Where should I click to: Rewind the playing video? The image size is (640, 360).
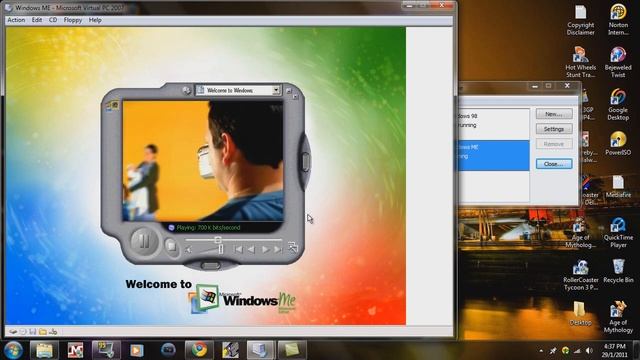[251, 249]
